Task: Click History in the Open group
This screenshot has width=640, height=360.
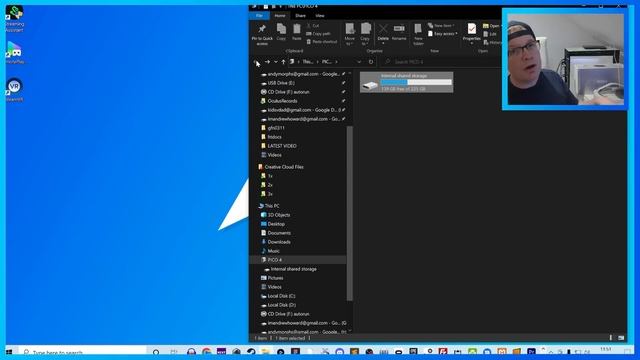Action: click(x=492, y=42)
